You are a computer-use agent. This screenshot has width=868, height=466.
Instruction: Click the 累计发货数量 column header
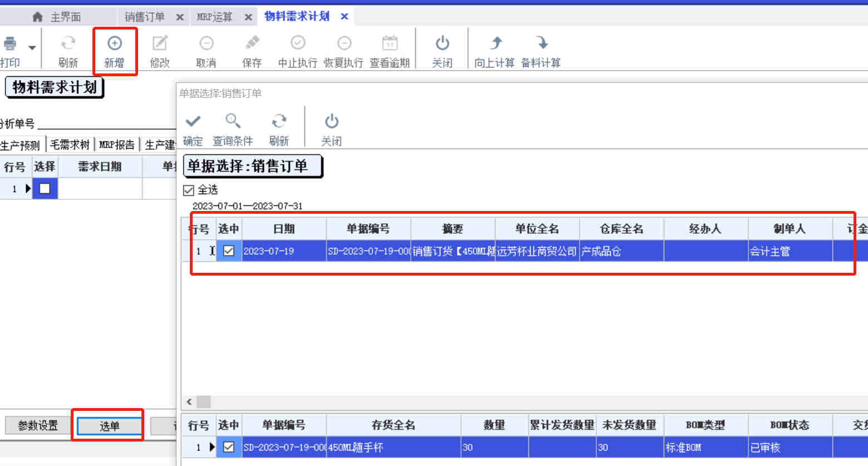(x=562, y=425)
